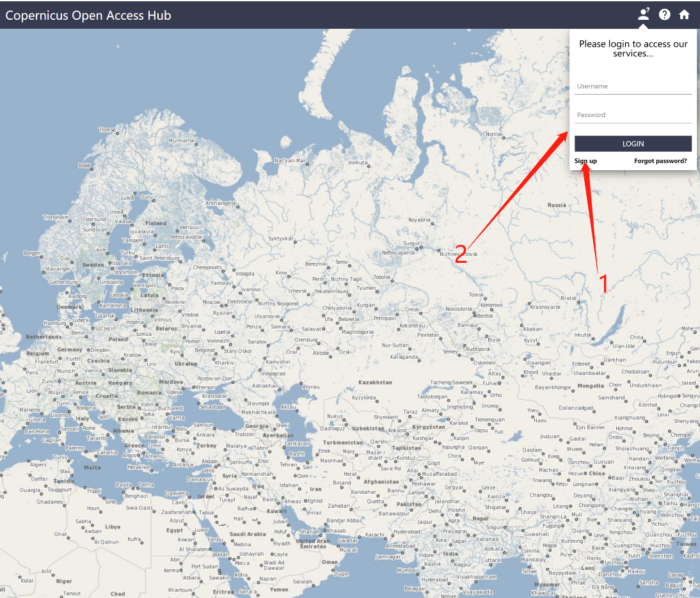Click the Saudi Arabia label on map
Screen dimensions: 700x598
[248, 534]
